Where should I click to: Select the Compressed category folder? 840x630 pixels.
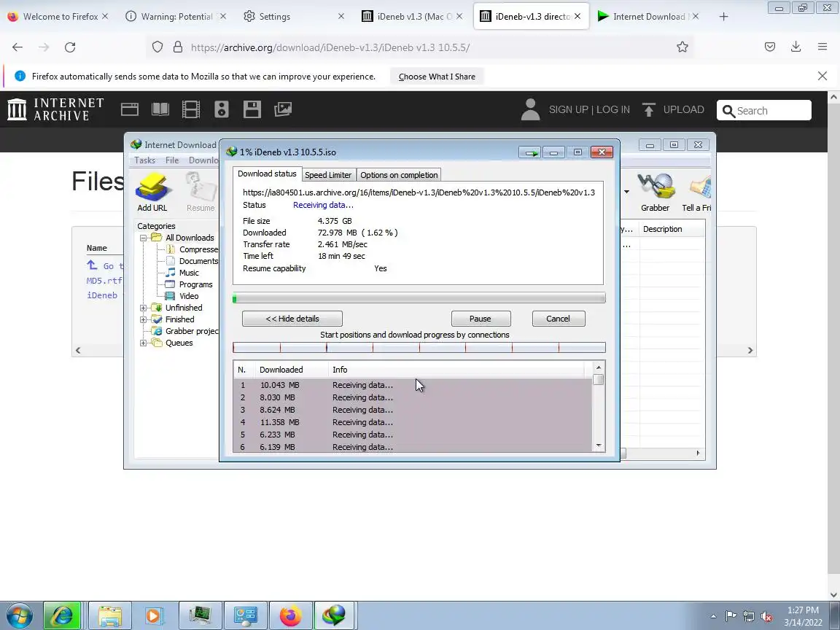point(198,249)
